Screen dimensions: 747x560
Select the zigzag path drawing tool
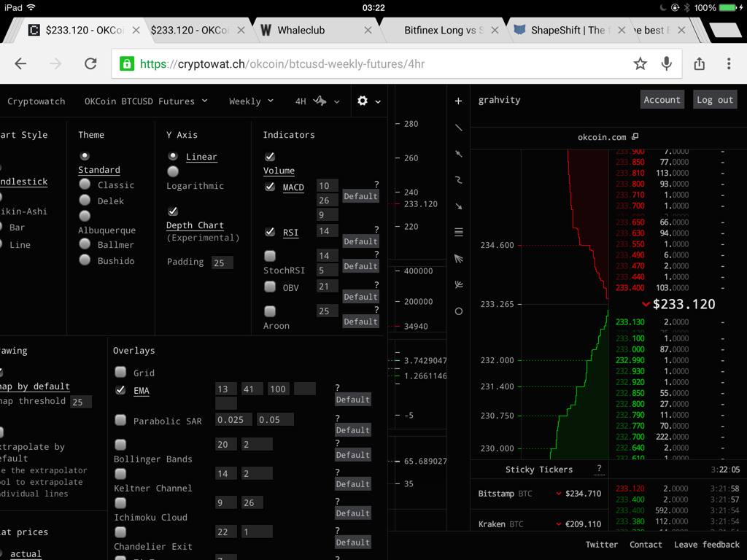(x=458, y=180)
